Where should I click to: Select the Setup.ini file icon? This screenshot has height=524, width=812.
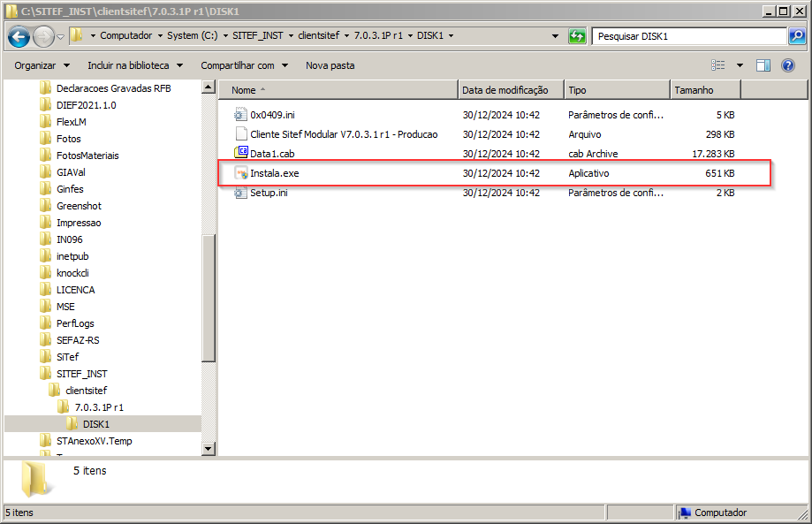click(x=240, y=193)
